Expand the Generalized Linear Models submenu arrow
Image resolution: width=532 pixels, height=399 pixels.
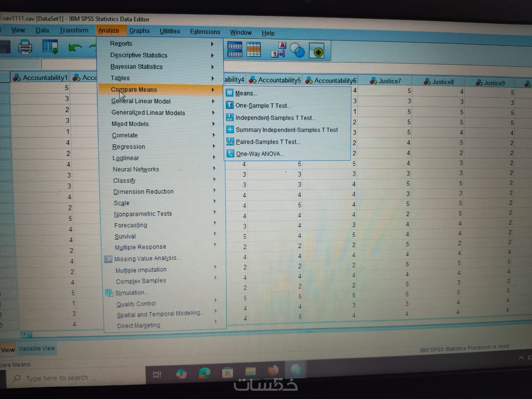(213, 113)
